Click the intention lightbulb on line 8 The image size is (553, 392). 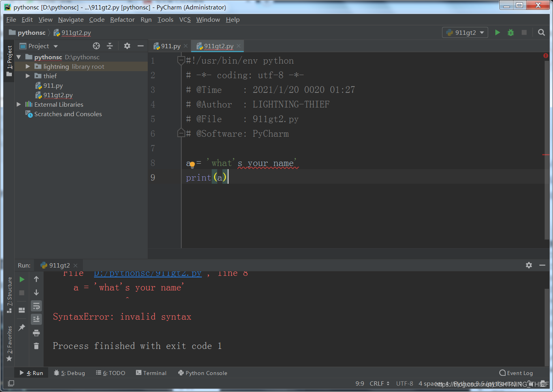[192, 165]
